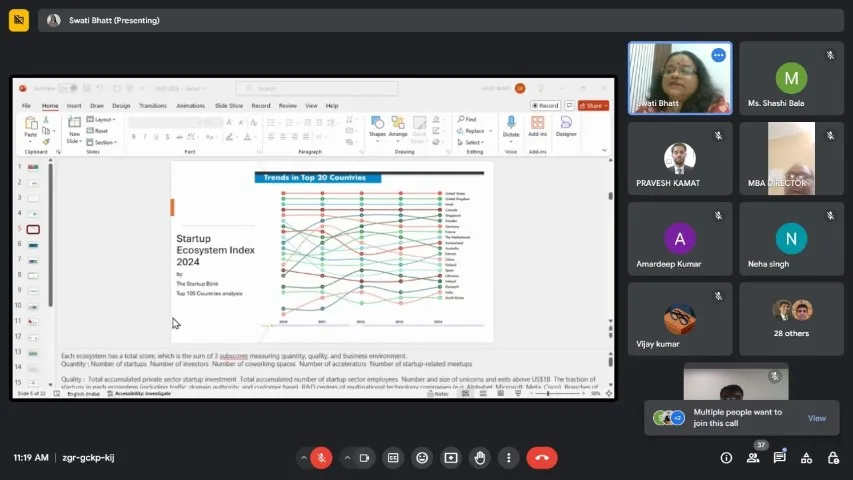Click the 28 others participant tile
Screen dimensions: 853x480
(x=791, y=319)
